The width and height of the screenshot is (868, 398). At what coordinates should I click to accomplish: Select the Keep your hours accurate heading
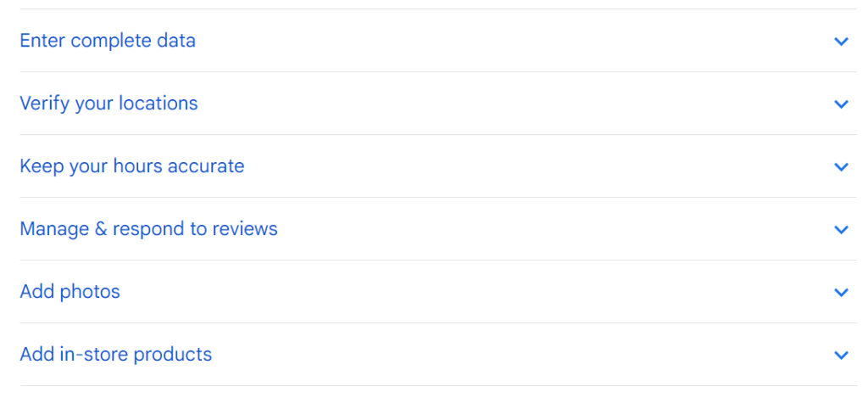click(131, 165)
